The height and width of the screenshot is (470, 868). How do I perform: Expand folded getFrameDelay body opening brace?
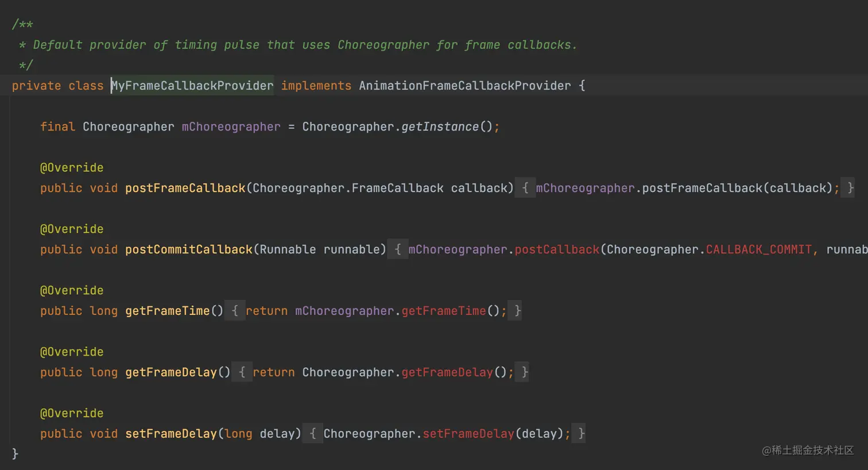tap(242, 372)
